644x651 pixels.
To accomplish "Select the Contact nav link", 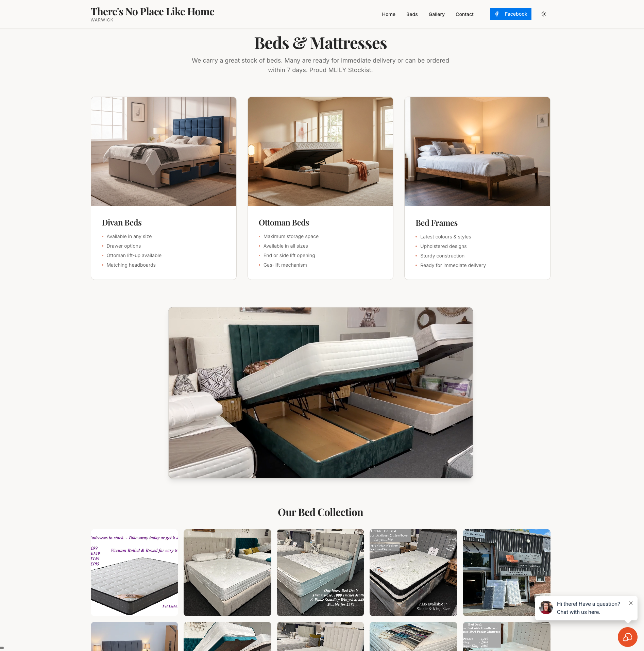I will 464,14.
